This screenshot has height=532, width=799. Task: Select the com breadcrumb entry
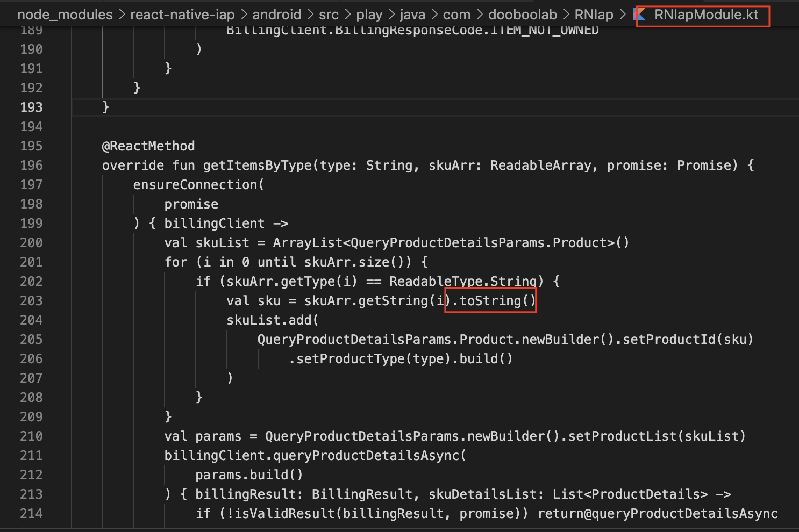456,15
